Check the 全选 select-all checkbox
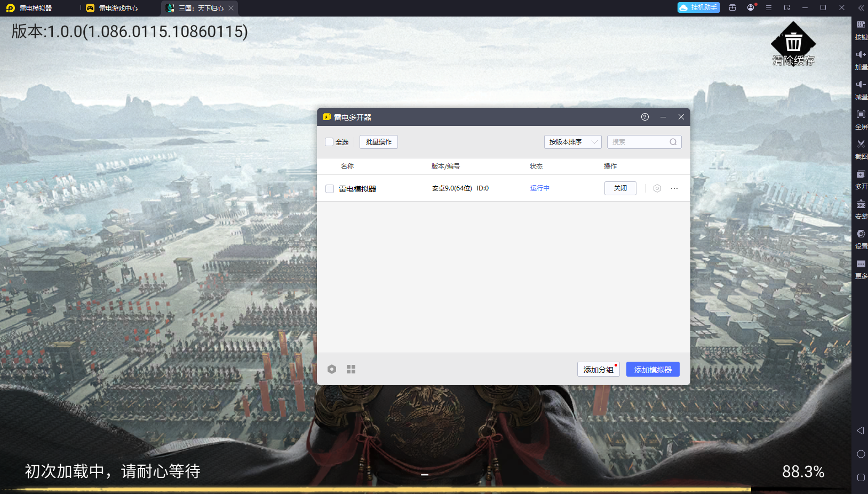868x494 pixels. pos(329,142)
